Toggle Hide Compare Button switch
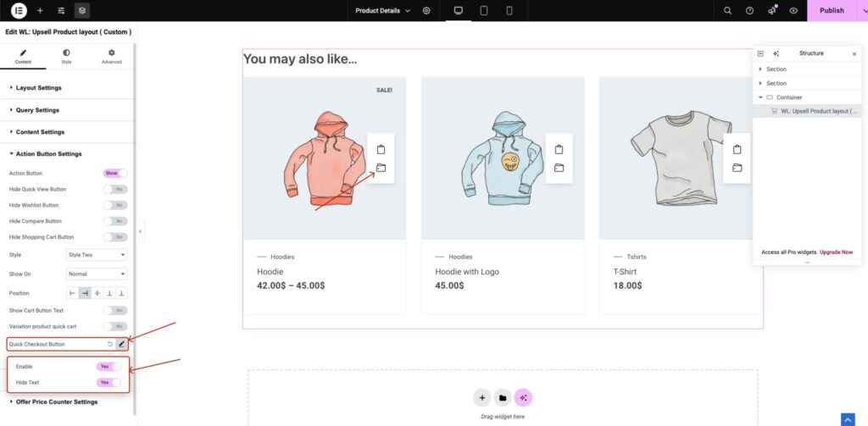The height and width of the screenshot is (426, 868). (115, 221)
